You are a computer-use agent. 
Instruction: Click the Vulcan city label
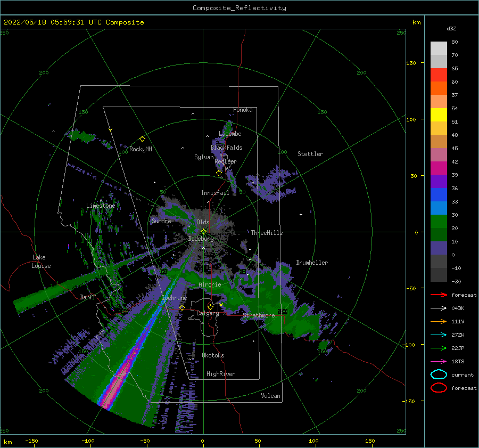pyautogui.click(x=270, y=396)
